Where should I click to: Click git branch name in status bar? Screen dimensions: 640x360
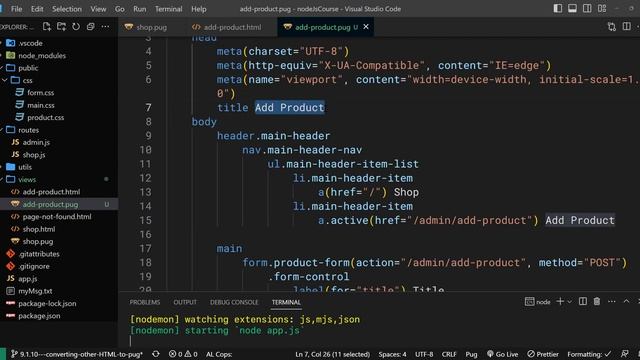77,354
